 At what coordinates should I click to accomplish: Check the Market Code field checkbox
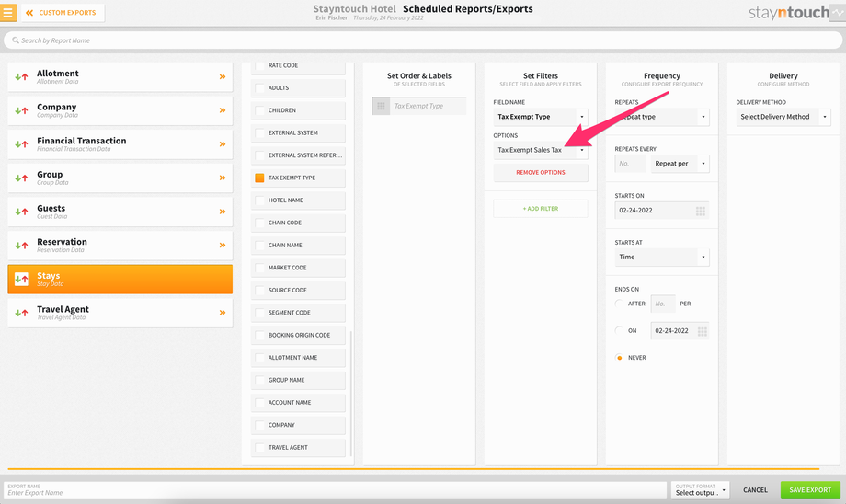pos(259,268)
